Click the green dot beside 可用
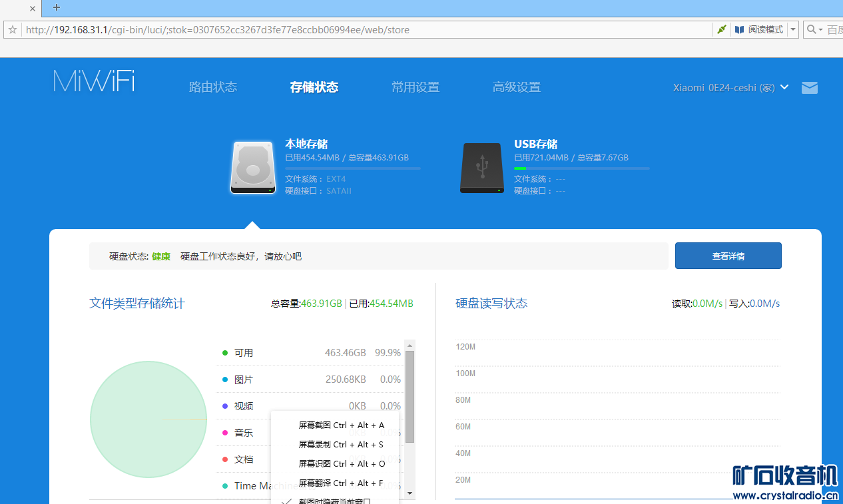This screenshot has width=843, height=504. tap(225, 353)
